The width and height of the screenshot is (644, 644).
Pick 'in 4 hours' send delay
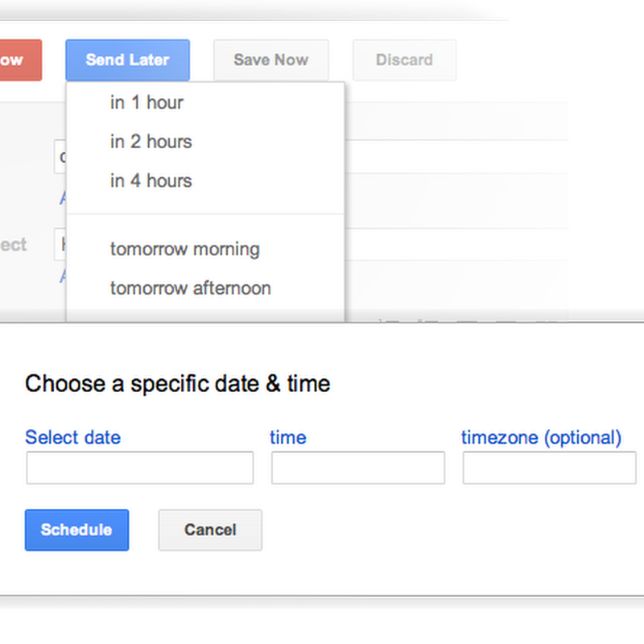pos(151,181)
